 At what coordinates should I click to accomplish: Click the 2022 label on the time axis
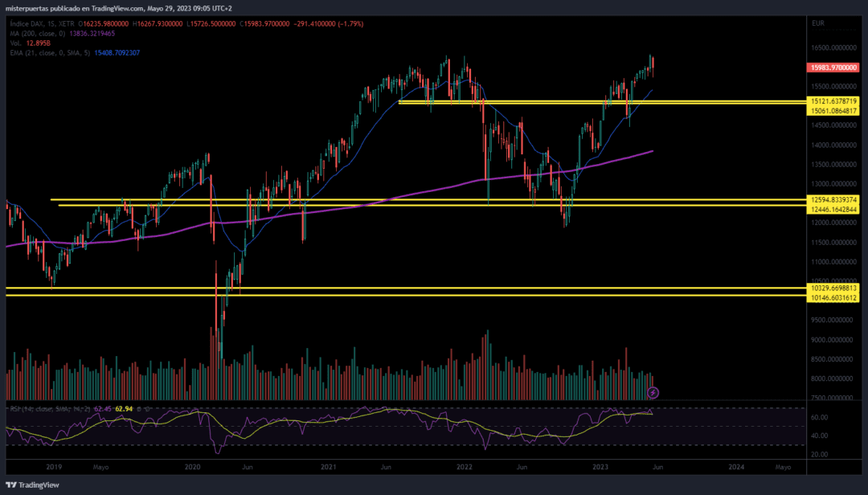coord(464,467)
